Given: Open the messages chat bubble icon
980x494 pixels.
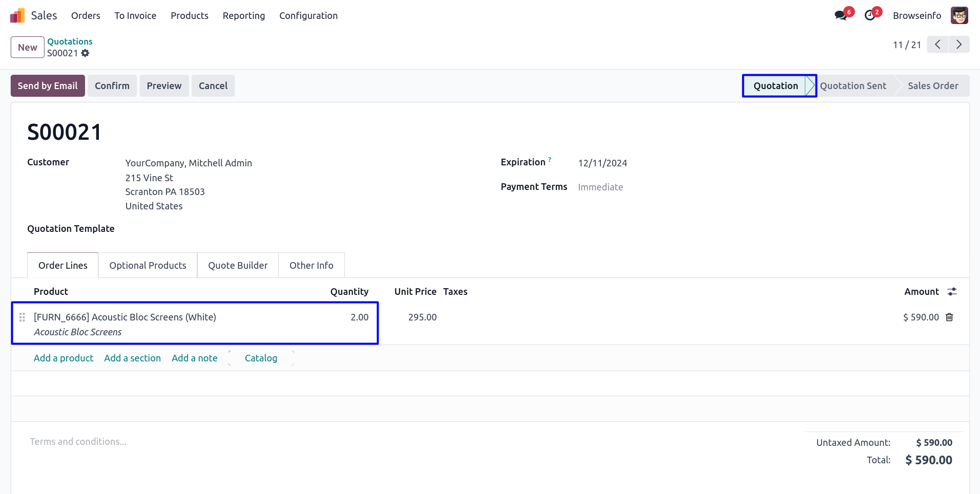Looking at the screenshot, I should (840, 15).
